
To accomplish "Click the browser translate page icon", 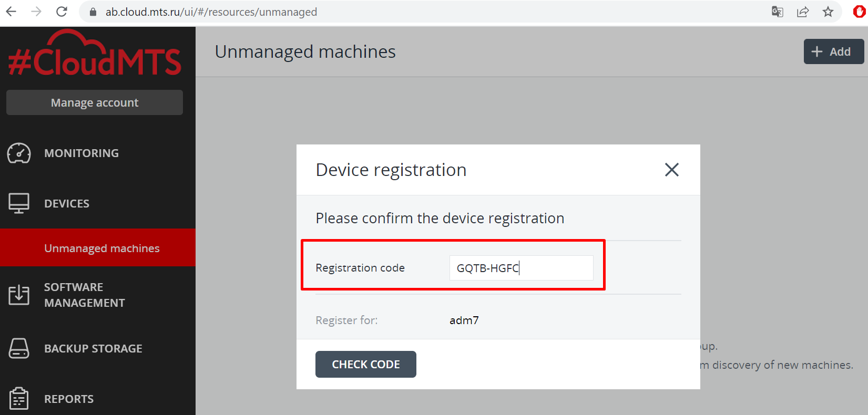I will [x=777, y=12].
